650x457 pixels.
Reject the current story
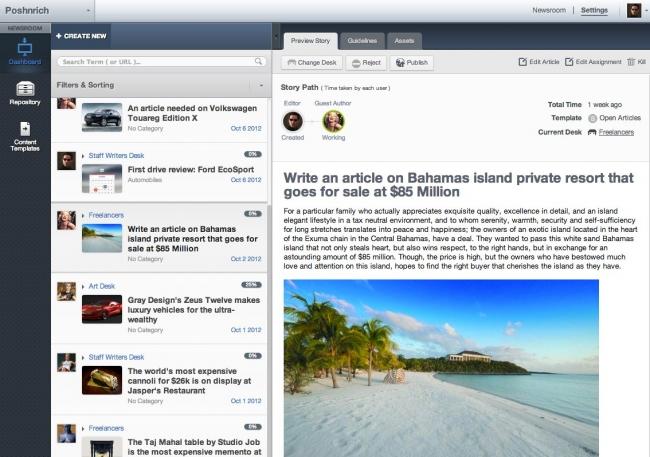click(x=366, y=63)
